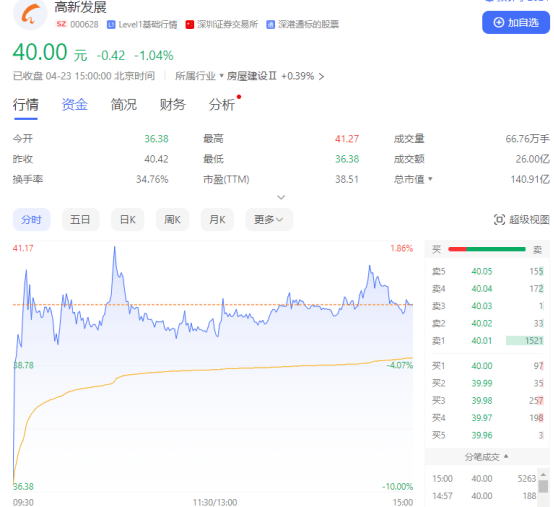The image size is (554, 507).
Task: Click the 今开 value 36.38
Action: click(x=156, y=138)
